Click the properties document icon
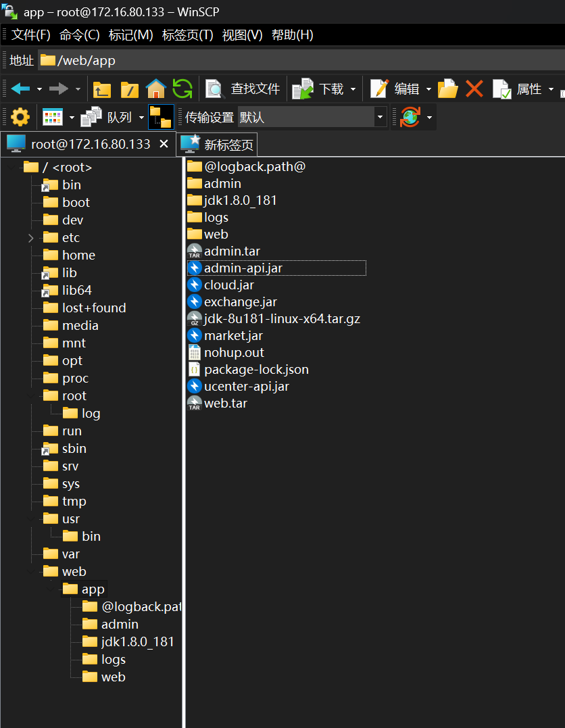The width and height of the screenshot is (565, 728). [x=502, y=89]
